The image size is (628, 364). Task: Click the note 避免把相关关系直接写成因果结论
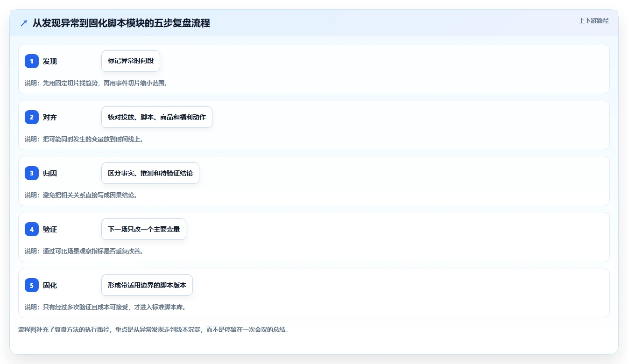tap(90, 195)
